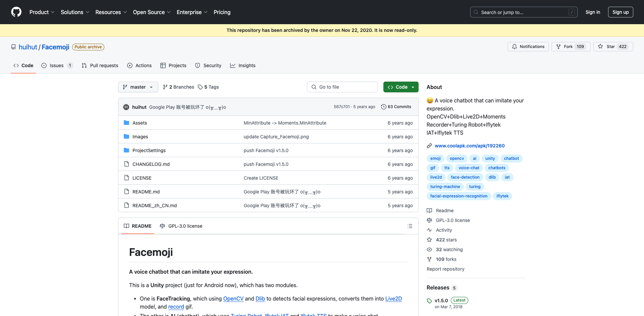The image size is (644, 316).
Task: Click Report repository
Action: pyautogui.click(x=445, y=269)
